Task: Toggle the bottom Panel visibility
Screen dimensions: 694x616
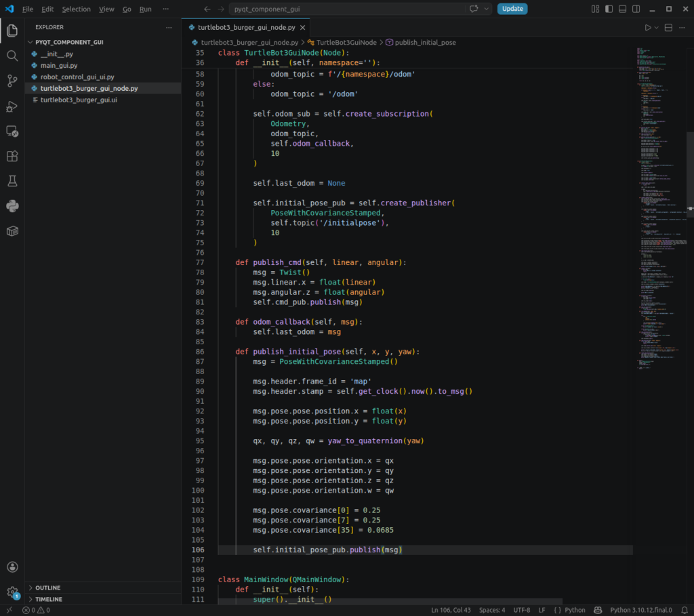Action: click(x=622, y=9)
